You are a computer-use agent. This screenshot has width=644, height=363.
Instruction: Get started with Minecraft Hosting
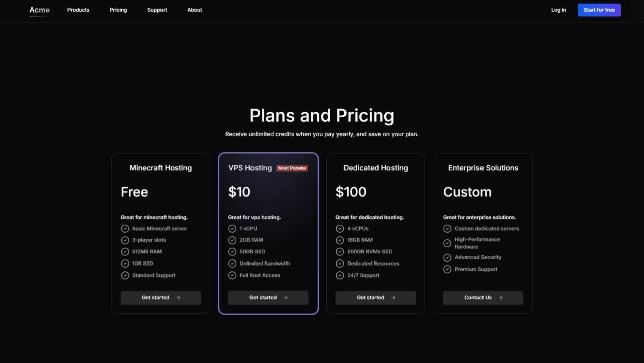click(160, 298)
